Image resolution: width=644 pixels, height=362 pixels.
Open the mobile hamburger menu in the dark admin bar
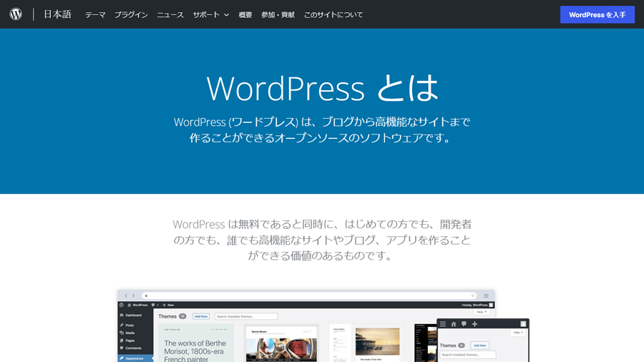coord(442,324)
